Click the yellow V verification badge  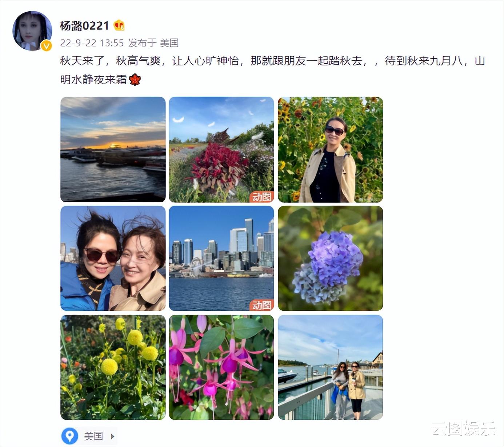coord(46,46)
